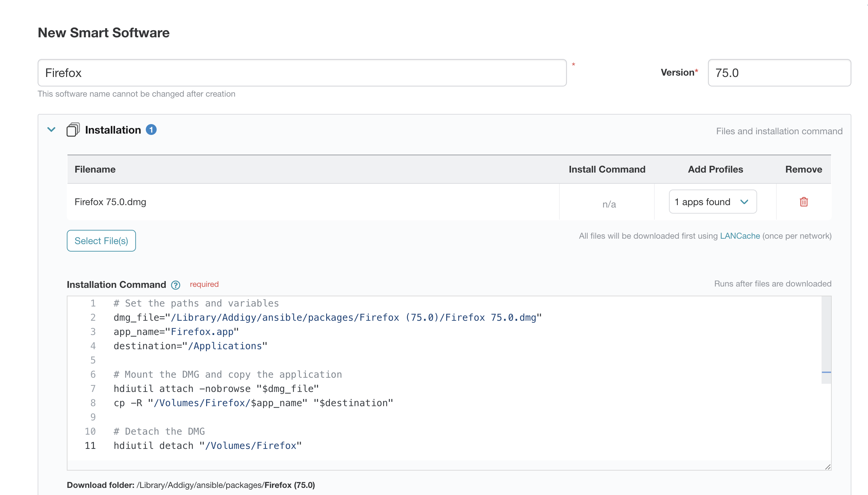Viewport: 868px width, 495px height.
Task: Click the app_name="Firefox.app" line
Action: point(176,332)
